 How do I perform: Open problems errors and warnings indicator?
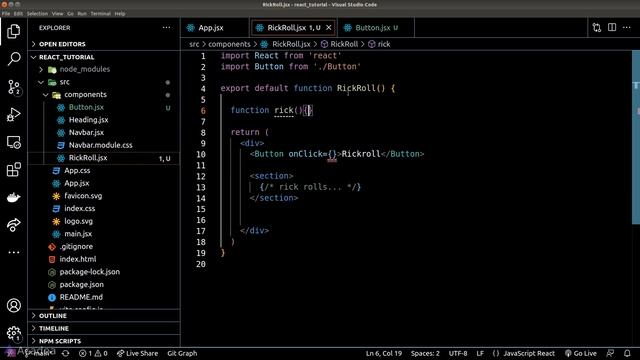93,353
